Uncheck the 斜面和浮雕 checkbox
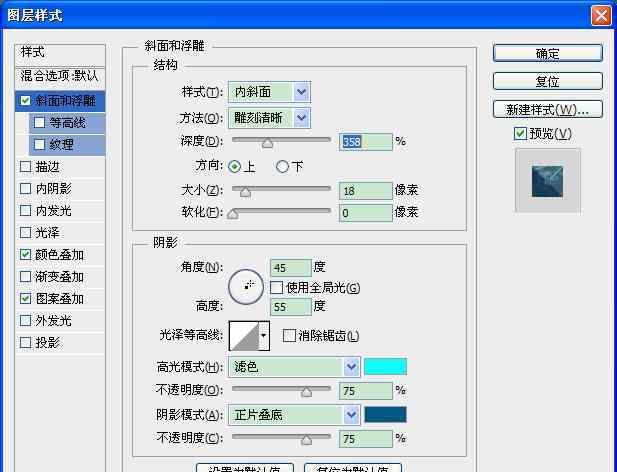The image size is (617, 472). click(x=26, y=101)
